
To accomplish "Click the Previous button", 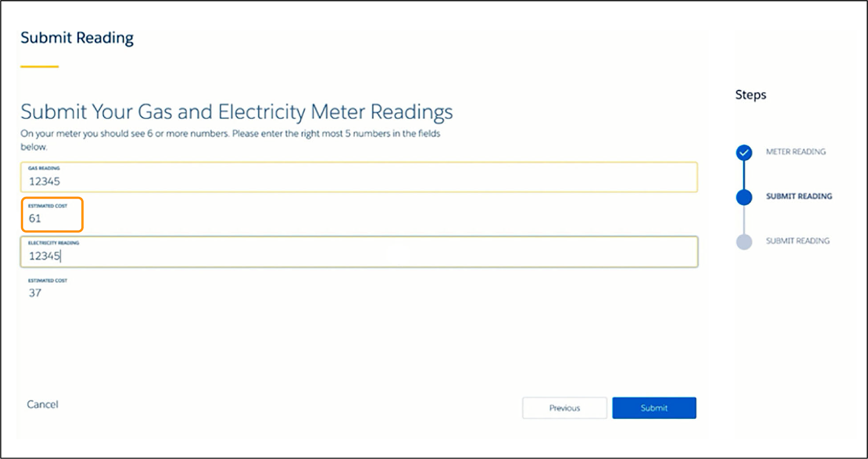I will click(x=564, y=408).
